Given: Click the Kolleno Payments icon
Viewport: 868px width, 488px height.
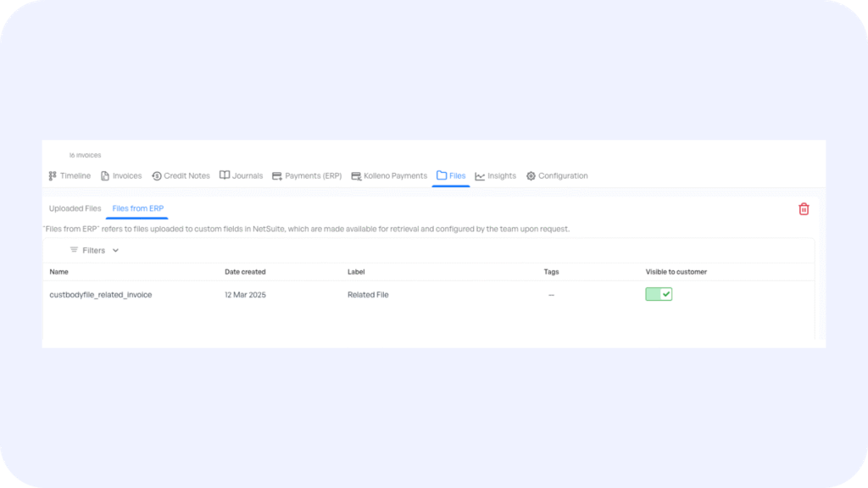Looking at the screenshot, I should click(356, 176).
